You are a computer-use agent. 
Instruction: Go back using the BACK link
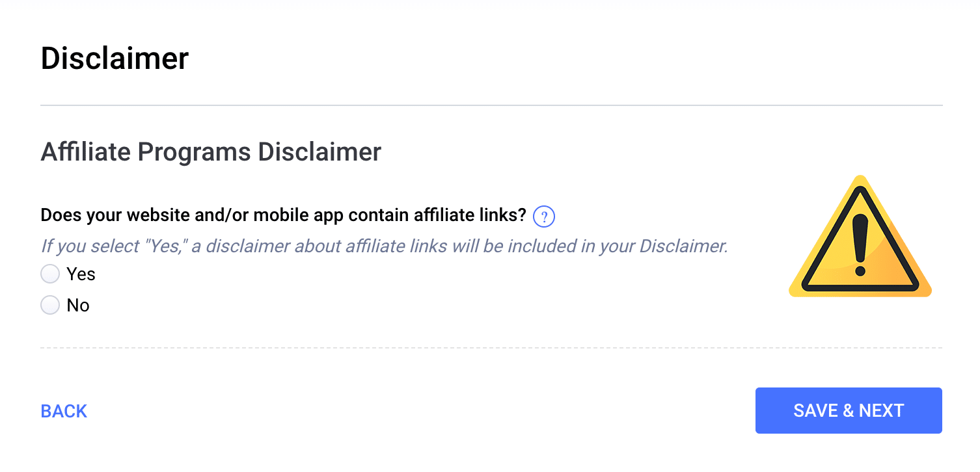pos(64,411)
